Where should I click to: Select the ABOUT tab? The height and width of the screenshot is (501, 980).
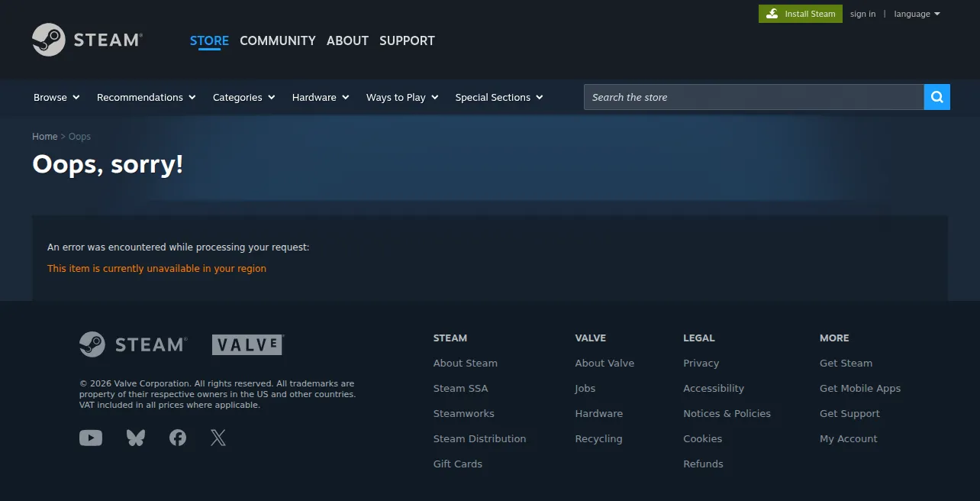pos(347,40)
